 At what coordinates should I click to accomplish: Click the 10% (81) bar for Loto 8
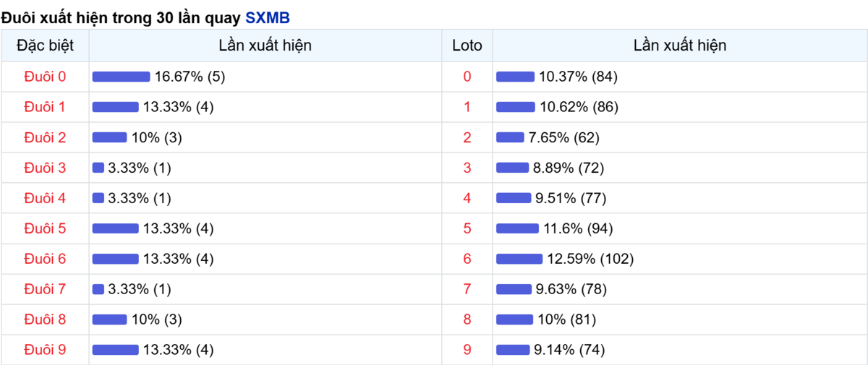[x=514, y=319]
